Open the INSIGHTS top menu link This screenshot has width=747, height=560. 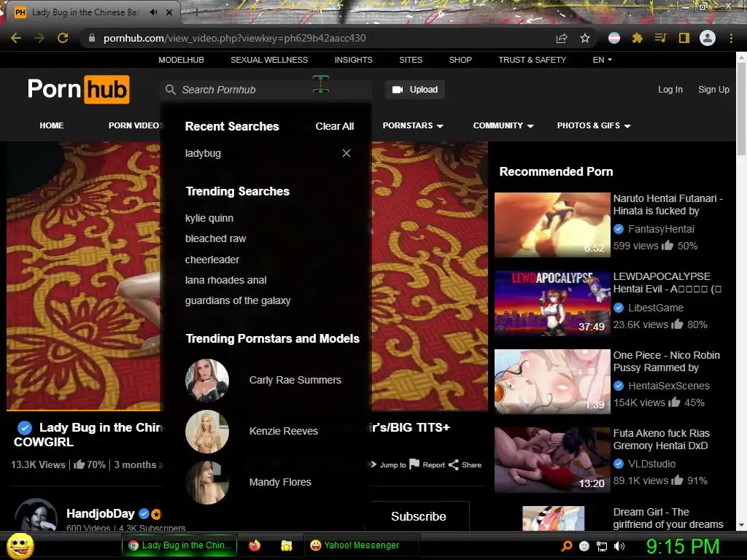[354, 60]
